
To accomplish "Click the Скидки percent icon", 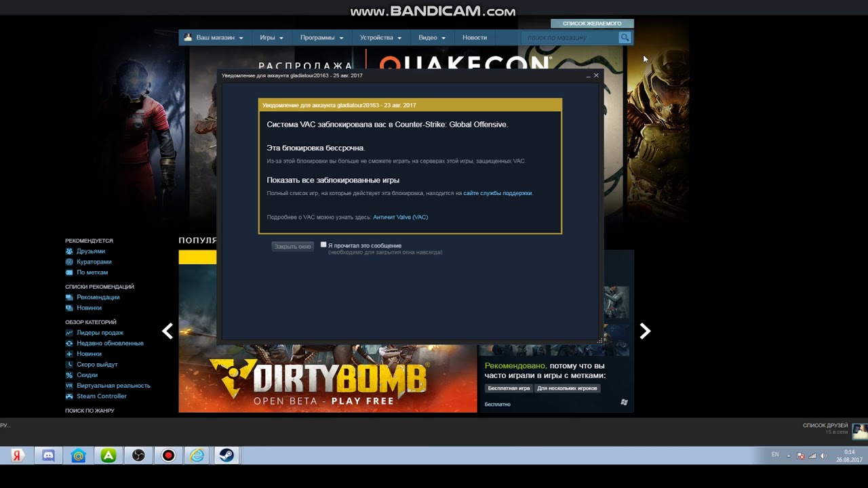I will pyautogui.click(x=68, y=375).
